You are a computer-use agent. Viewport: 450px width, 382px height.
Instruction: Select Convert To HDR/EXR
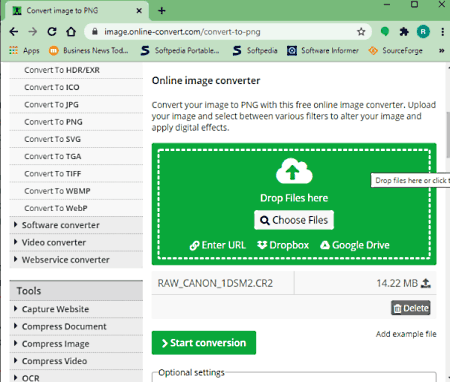pos(62,70)
